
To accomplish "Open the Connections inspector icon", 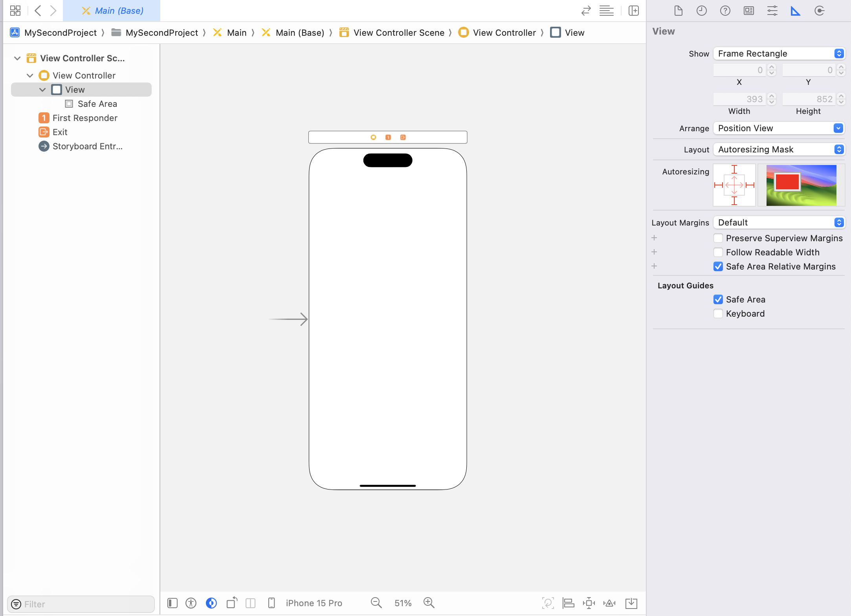I will click(819, 11).
